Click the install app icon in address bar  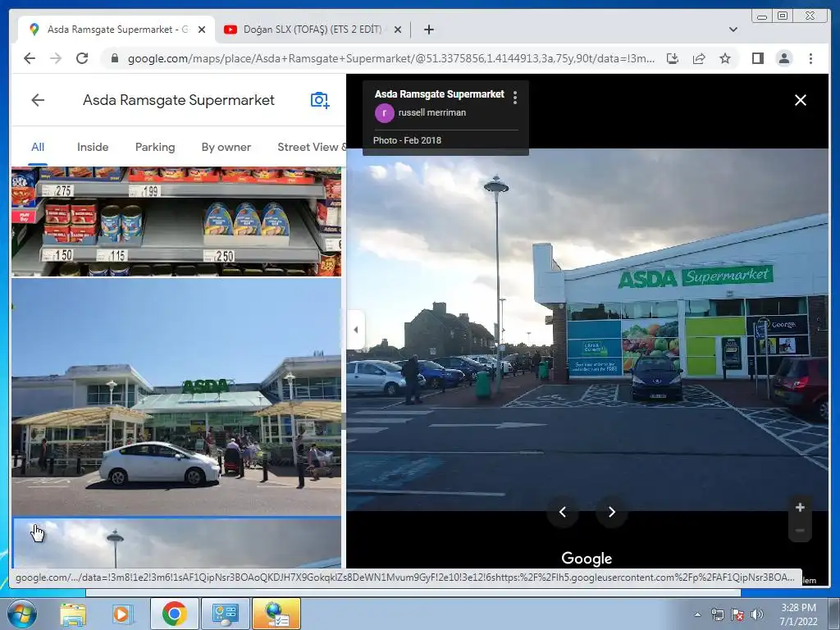673,58
